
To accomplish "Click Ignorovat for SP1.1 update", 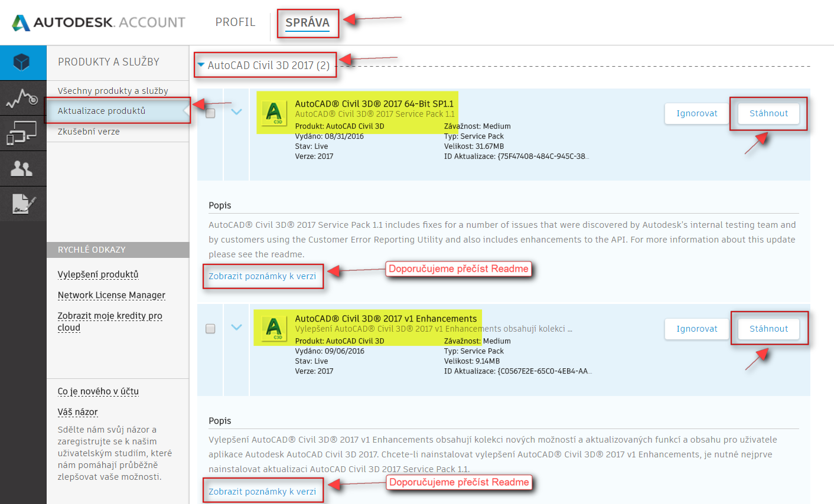I will (697, 113).
